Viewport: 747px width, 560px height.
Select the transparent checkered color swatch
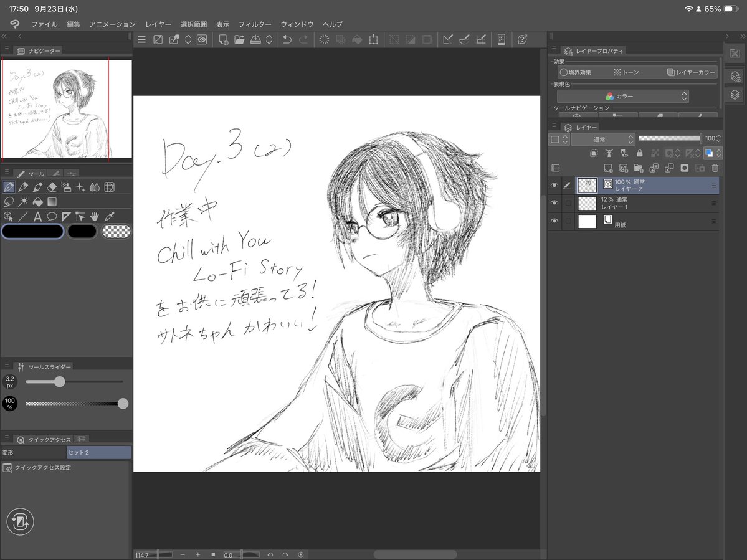117,232
